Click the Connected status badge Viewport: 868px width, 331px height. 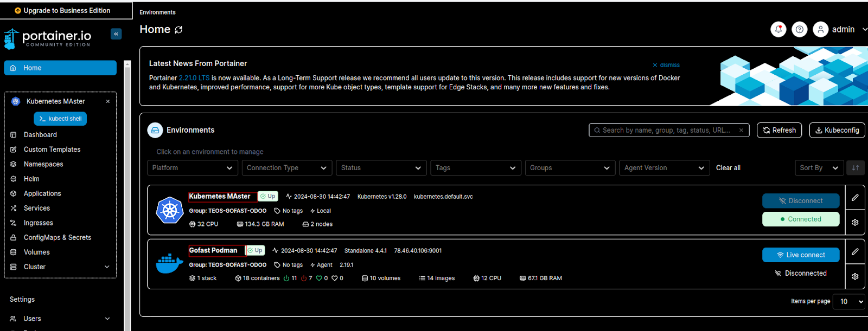click(x=801, y=219)
